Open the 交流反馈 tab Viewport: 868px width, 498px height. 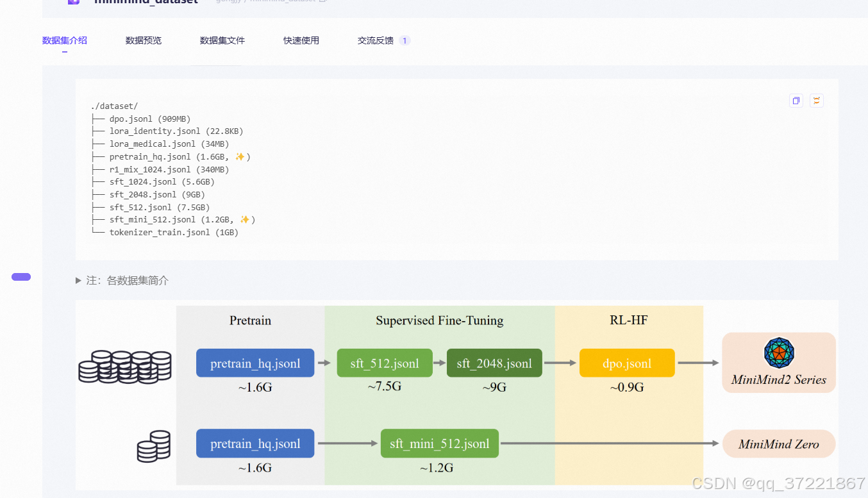pyautogui.click(x=376, y=40)
